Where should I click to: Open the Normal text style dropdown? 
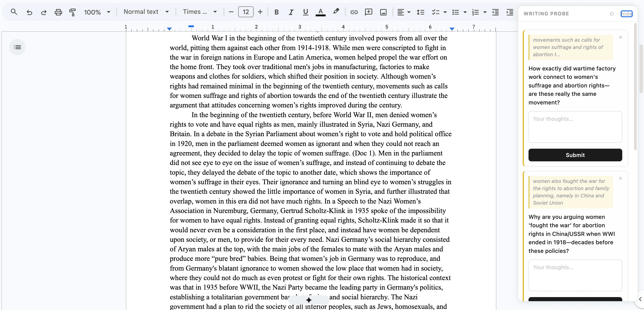click(x=146, y=12)
